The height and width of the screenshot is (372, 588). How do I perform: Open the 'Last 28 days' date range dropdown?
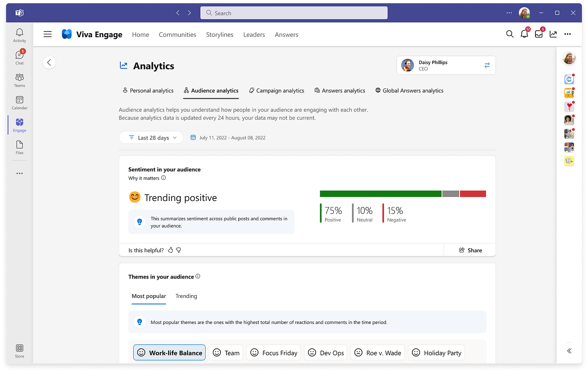(151, 137)
